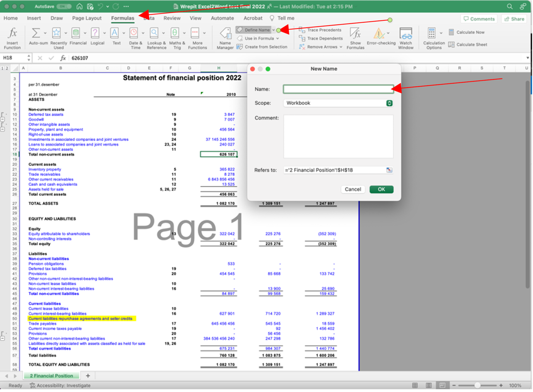Expand the Auto-sum dropdown arrow
This screenshot has width=533, height=392.
pyautogui.click(x=45, y=33)
